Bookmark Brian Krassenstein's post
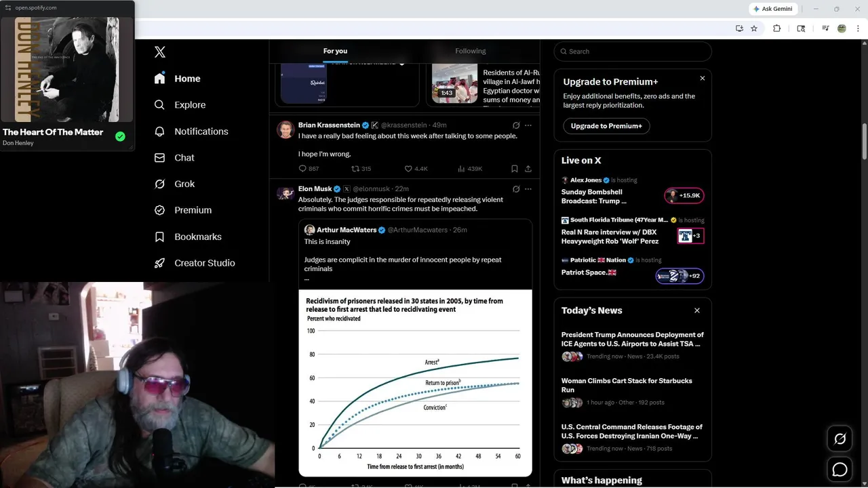This screenshot has height=488, width=868. 515,169
